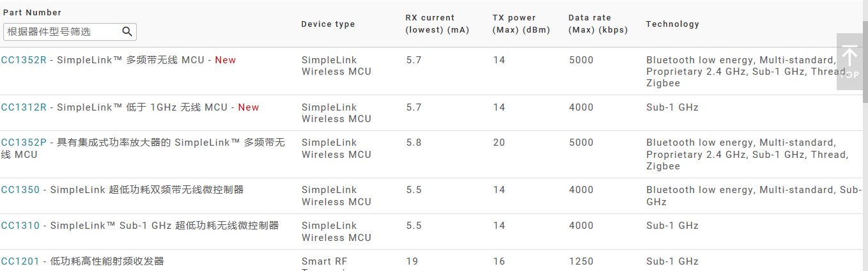868x271 pixels.
Task: Click the magnifier search icon
Action: 127,31
